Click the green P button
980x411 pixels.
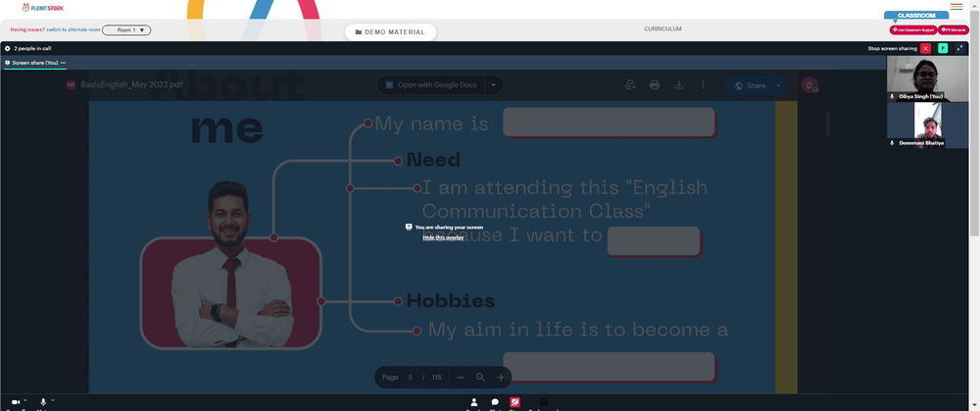943,48
